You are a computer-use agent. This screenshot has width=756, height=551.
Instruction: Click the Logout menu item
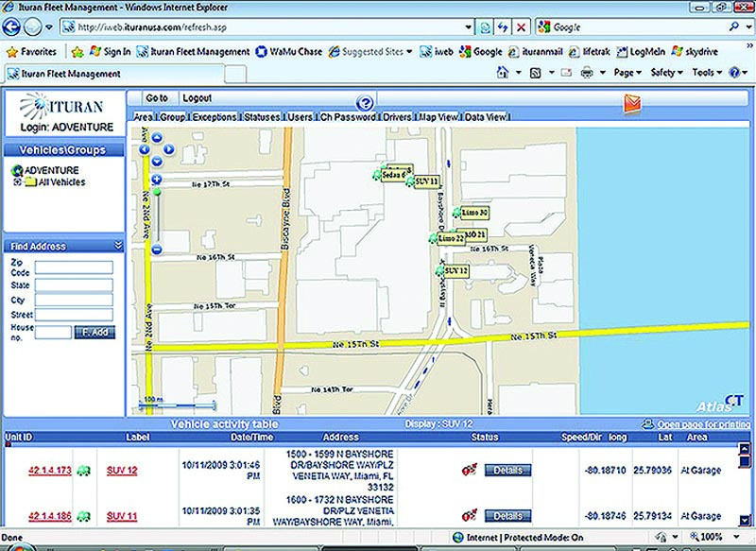197,98
